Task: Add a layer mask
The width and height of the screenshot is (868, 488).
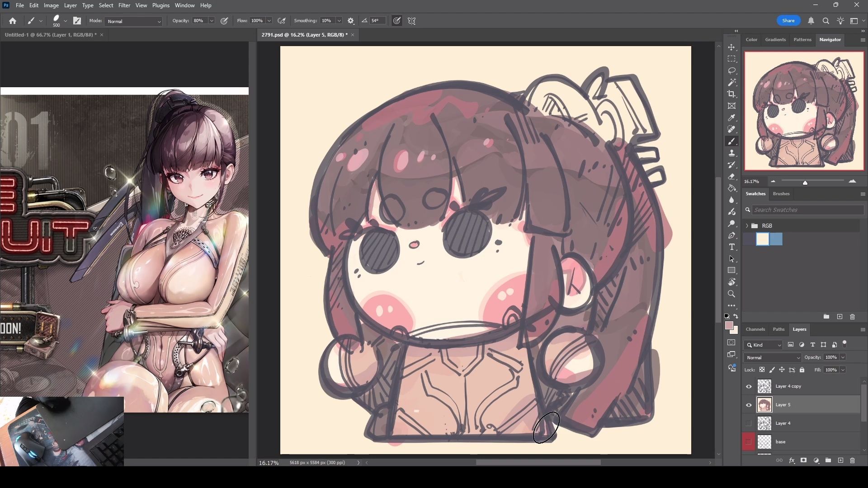Action: coord(803,460)
